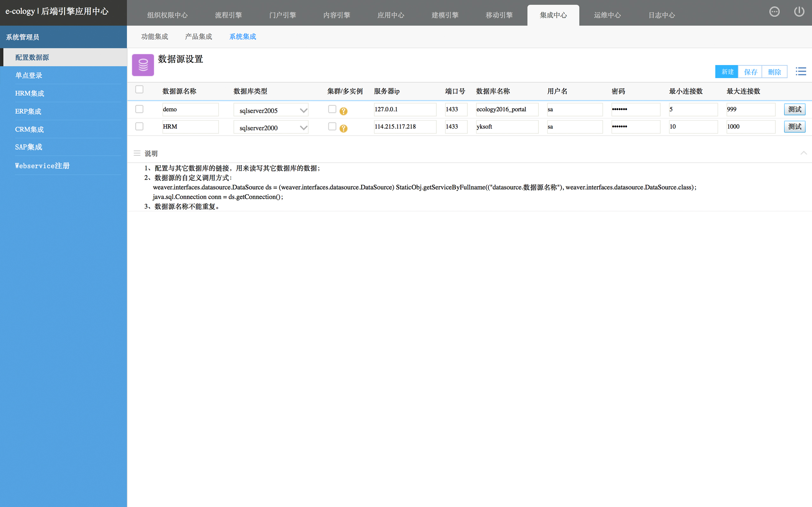Open sqlserver2005 database type dropdown
Viewport: 812px width, 507px height.
271,110
